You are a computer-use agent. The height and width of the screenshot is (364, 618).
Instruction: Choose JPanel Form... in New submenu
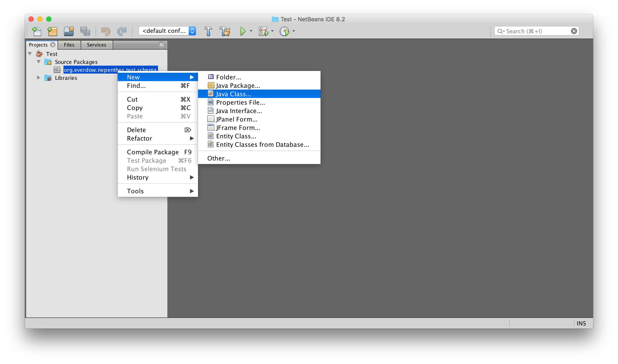[259, 119]
